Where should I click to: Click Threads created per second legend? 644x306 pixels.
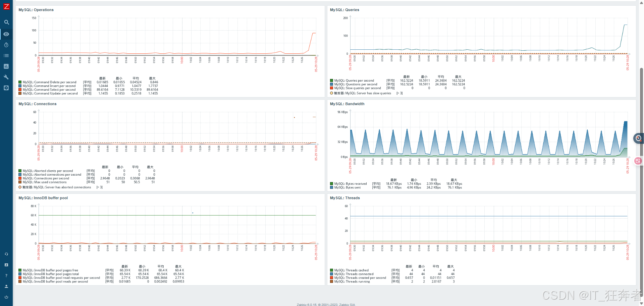coord(360,278)
